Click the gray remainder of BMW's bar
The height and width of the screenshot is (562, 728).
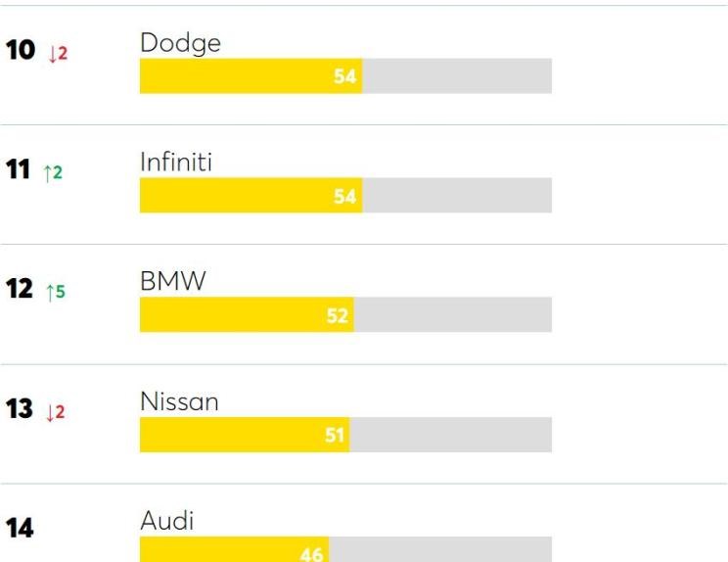pyautogui.click(x=453, y=314)
